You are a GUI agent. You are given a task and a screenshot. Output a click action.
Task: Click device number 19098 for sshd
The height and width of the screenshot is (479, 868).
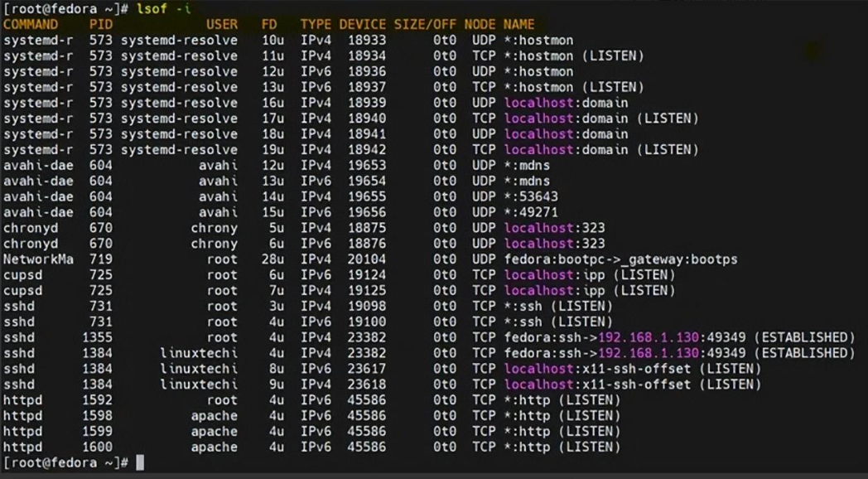pos(367,307)
